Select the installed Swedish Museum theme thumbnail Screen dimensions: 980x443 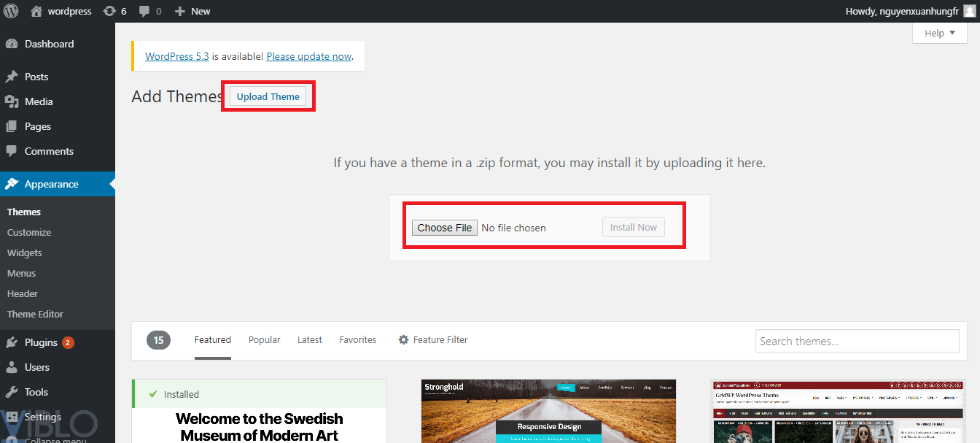[x=260, y=411]
